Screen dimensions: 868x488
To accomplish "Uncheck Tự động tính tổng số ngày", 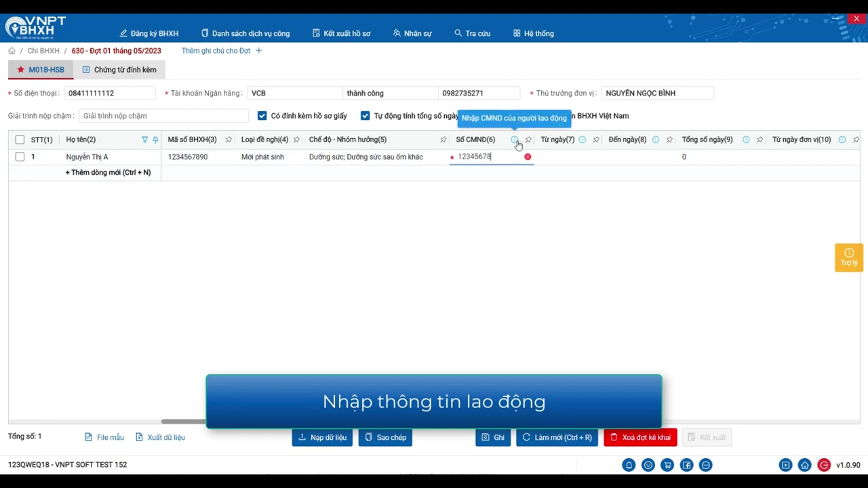I will point(366,116).
